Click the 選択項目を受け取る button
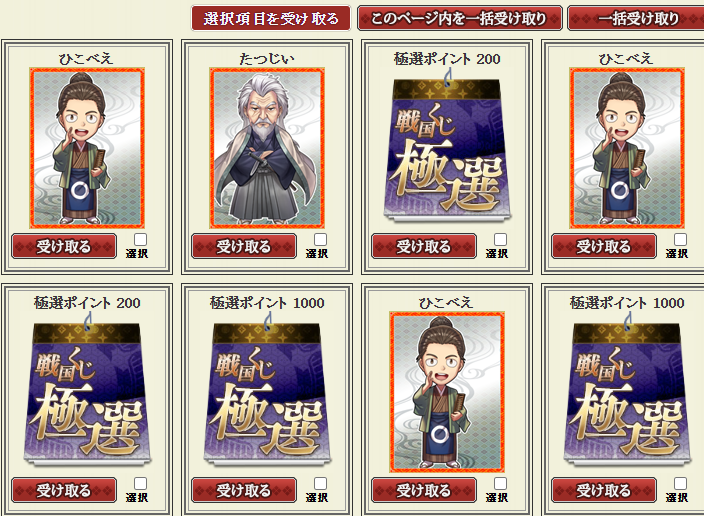Viewport: 704px width, 516px height. point(271,18)
